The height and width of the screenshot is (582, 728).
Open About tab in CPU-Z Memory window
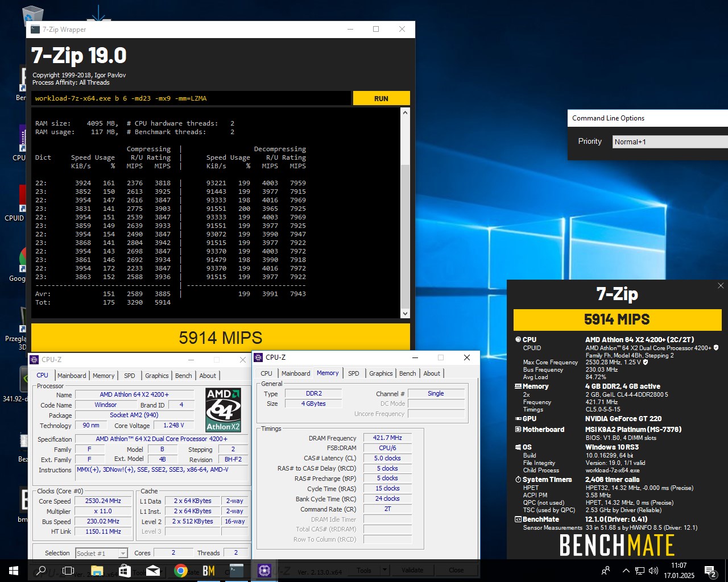pyautogui.click(x=432, y=373)
